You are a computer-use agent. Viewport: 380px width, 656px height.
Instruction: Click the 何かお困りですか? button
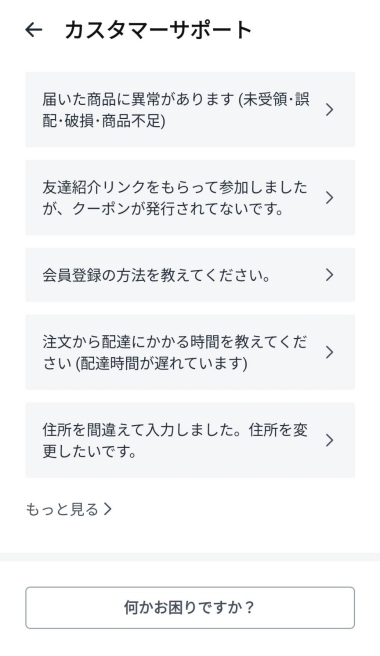pos(190,607)
